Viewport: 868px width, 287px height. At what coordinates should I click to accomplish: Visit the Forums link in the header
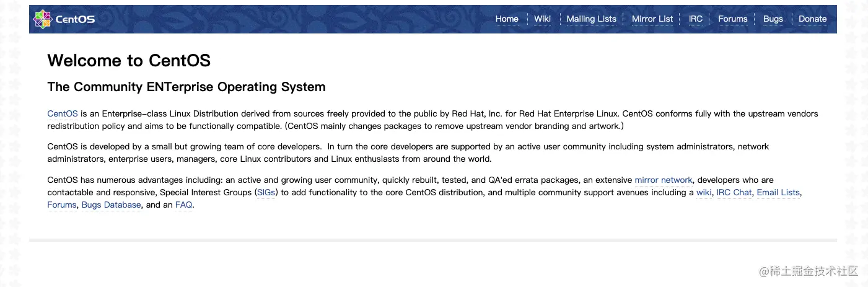pos(733,19)
